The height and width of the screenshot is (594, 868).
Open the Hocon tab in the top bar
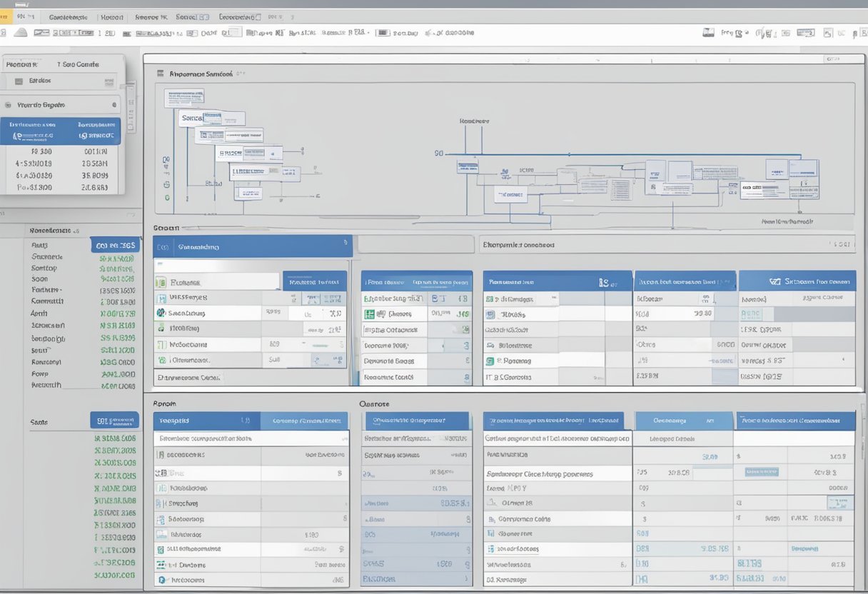tap(111, 16)
